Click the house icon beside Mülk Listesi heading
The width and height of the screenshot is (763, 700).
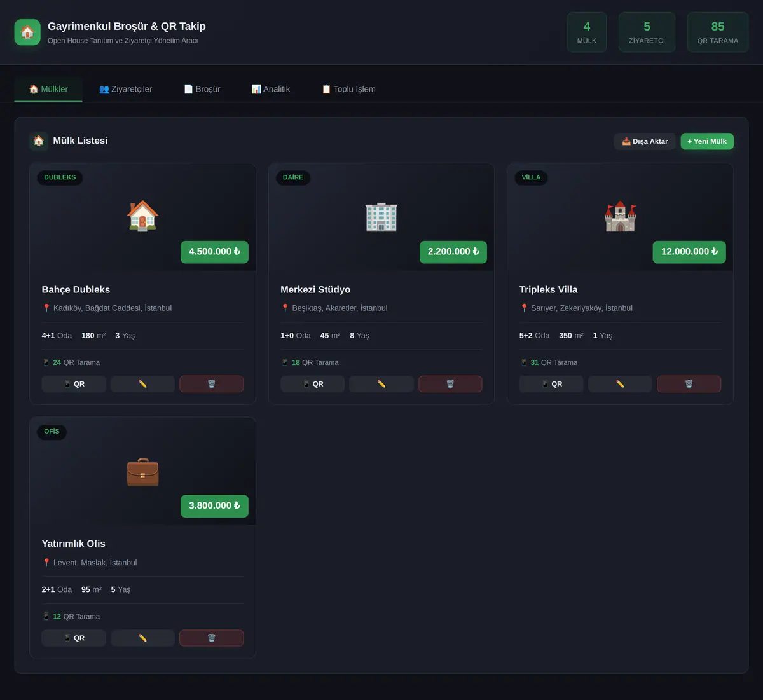coord(39,141)
